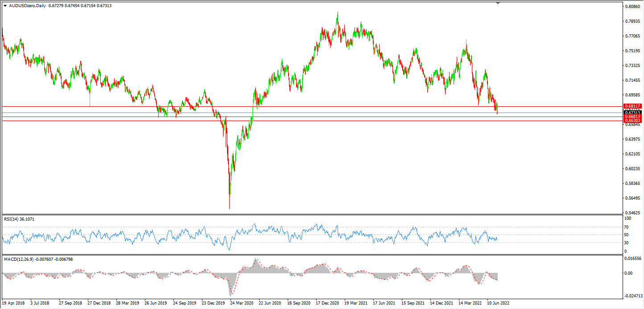Click the AUDUSDzero,Daily chart title text
This screenshot has width=644, height=309.
point(28,6)
